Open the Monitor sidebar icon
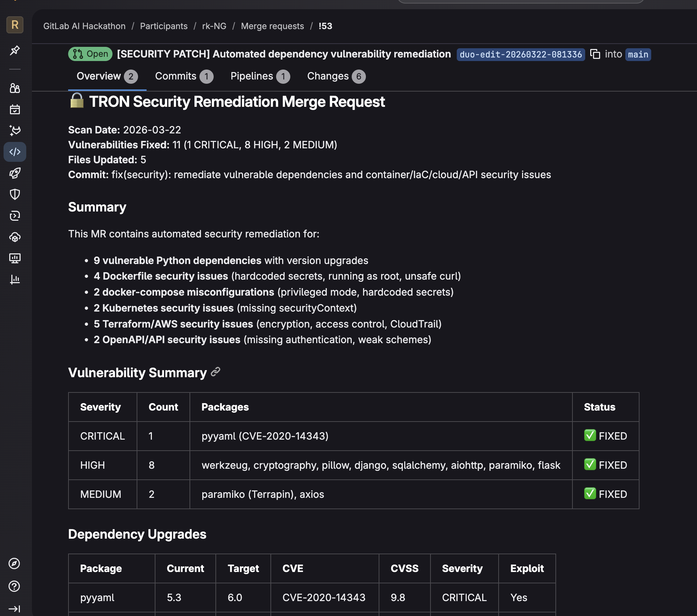 (x=15, y=258)
